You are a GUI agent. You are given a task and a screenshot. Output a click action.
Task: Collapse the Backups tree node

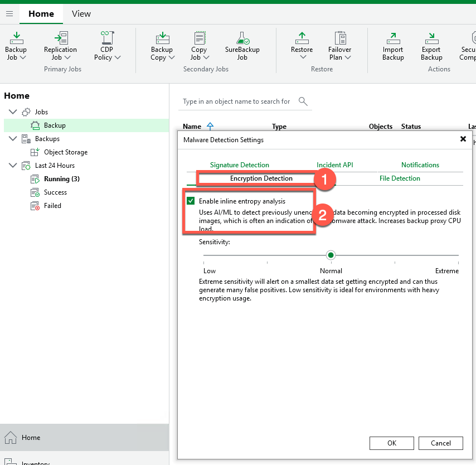(13, 139)
